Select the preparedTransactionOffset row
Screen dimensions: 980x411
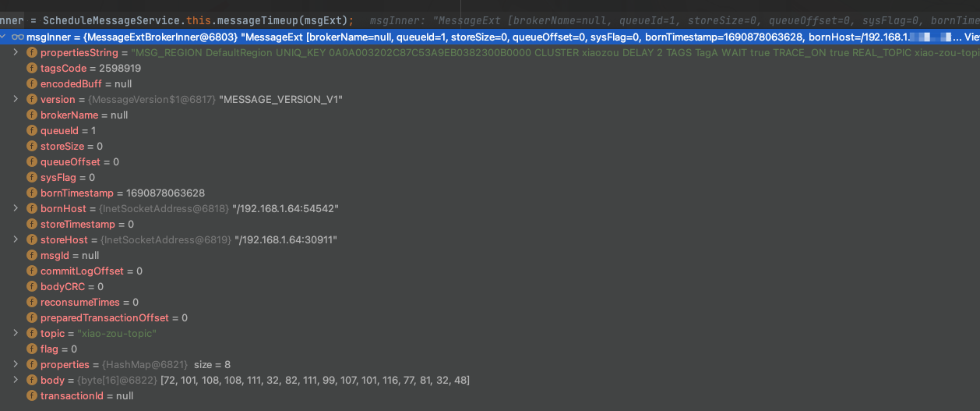490,317
